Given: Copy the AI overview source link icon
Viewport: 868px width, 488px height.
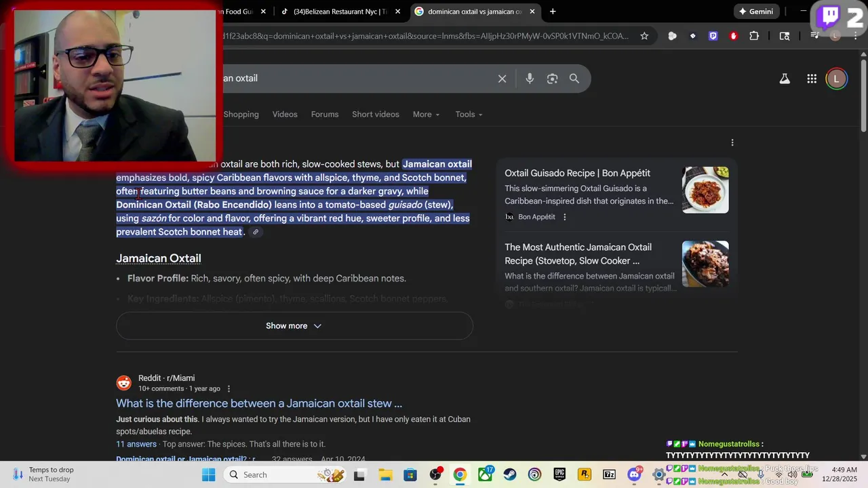Looking at the screenshot, I should (x=256, y=232).
